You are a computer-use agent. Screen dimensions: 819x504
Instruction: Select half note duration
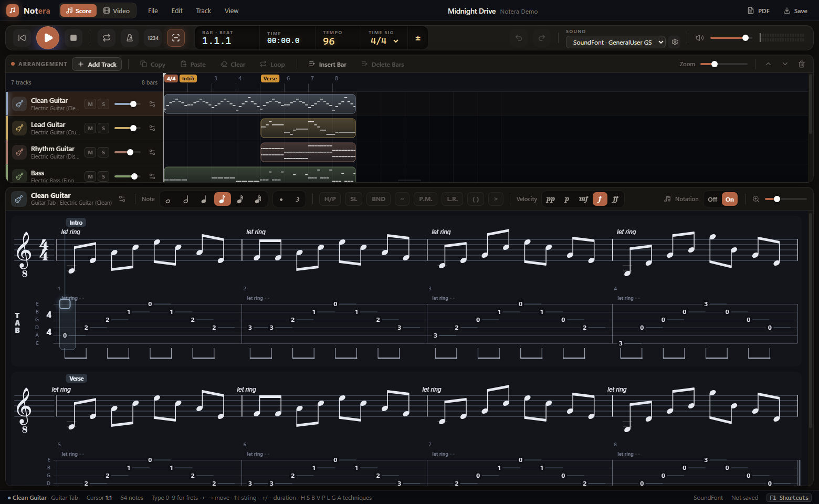(x=186, y=199)
